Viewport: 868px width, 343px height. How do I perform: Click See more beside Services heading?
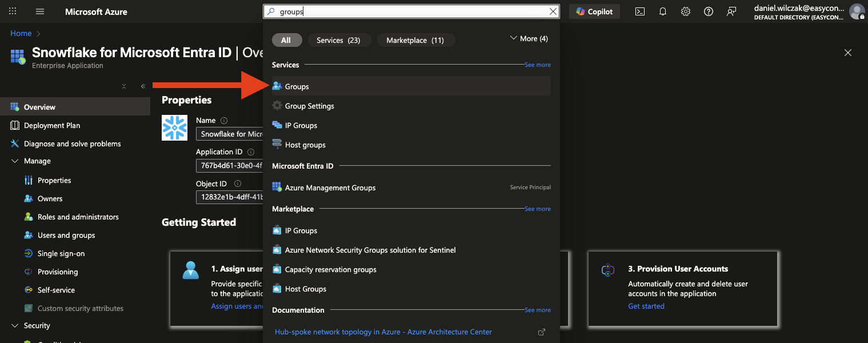[x=537, y=65]
